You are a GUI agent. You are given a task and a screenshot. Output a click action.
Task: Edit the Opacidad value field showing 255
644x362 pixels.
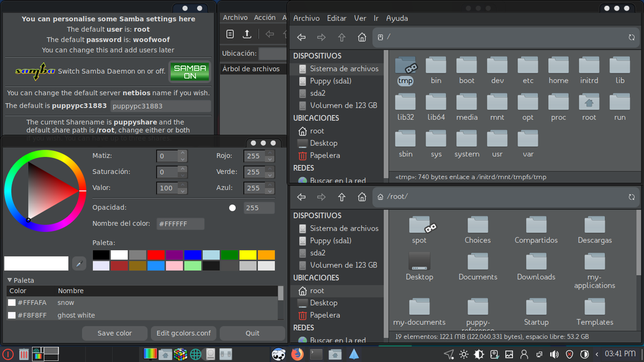pyautogui.click(x=259, y=208)
